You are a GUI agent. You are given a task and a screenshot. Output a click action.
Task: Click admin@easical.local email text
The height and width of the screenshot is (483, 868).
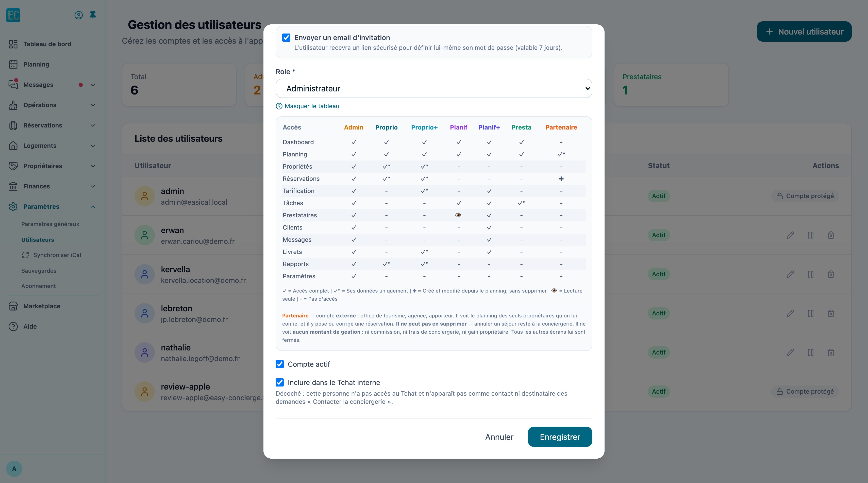194,202
